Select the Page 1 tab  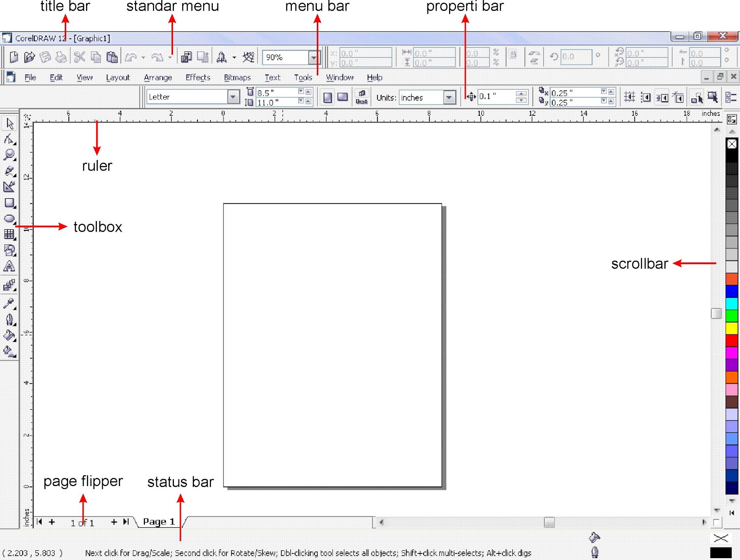pyautogui.click(x=159, y=522)
